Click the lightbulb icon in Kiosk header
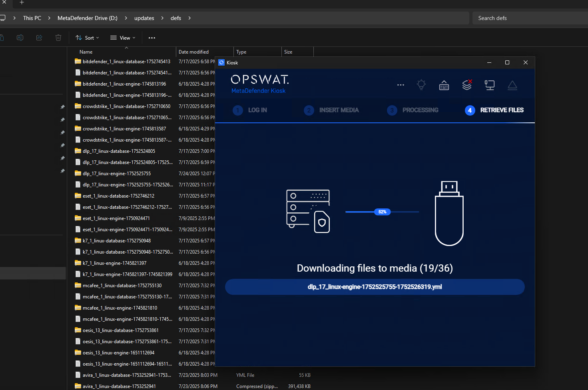Screen dimensions: 588x390 pyautogui.click(x=421, y=85)
